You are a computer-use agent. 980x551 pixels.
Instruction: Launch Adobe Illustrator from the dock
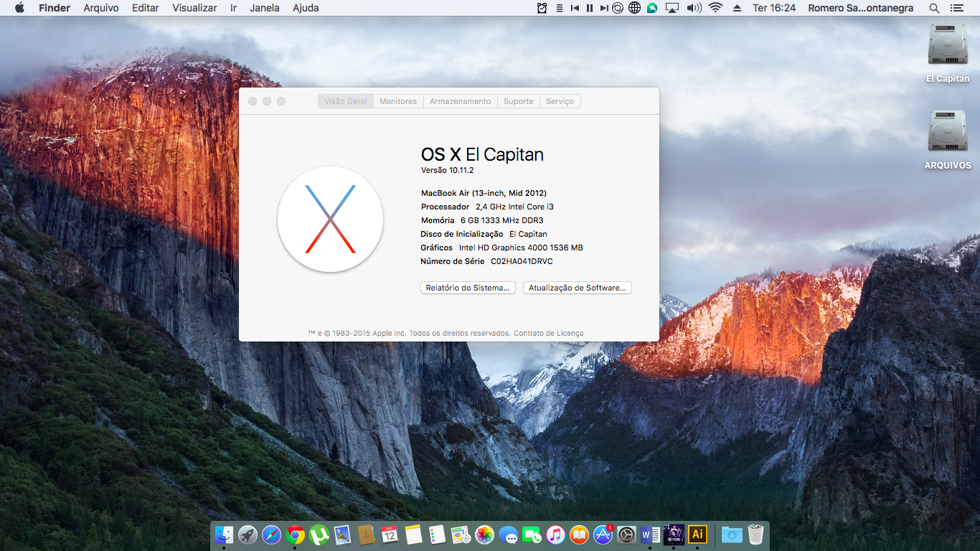pyautogui.click(x=697, y=534)
